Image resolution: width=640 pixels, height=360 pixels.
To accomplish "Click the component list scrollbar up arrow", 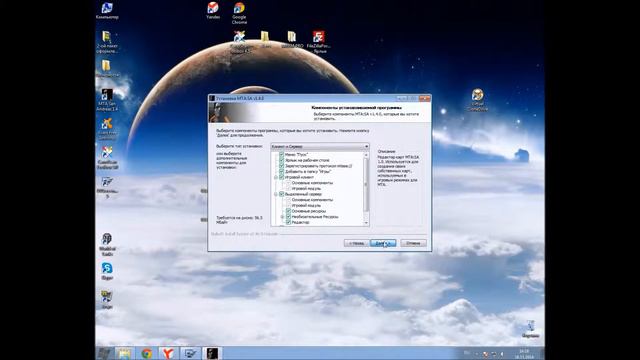I will click(366, 155).
